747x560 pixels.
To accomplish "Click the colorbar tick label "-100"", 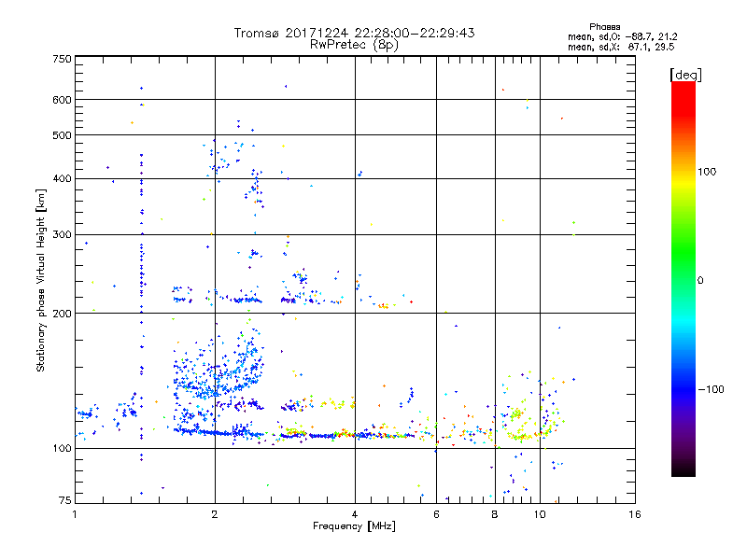I will click(x=711, y=389).
